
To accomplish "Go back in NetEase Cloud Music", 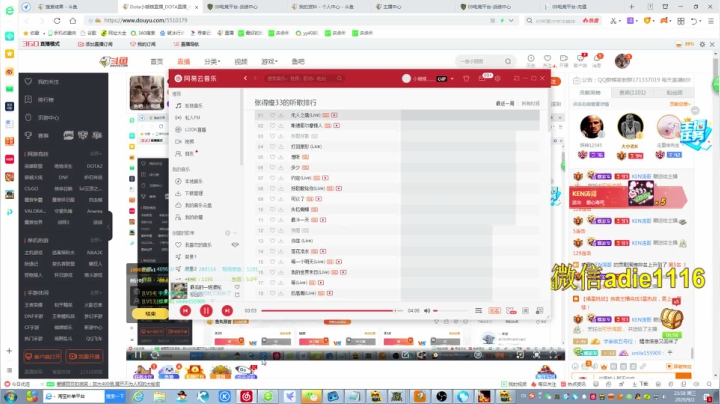I will click(246, 79).
